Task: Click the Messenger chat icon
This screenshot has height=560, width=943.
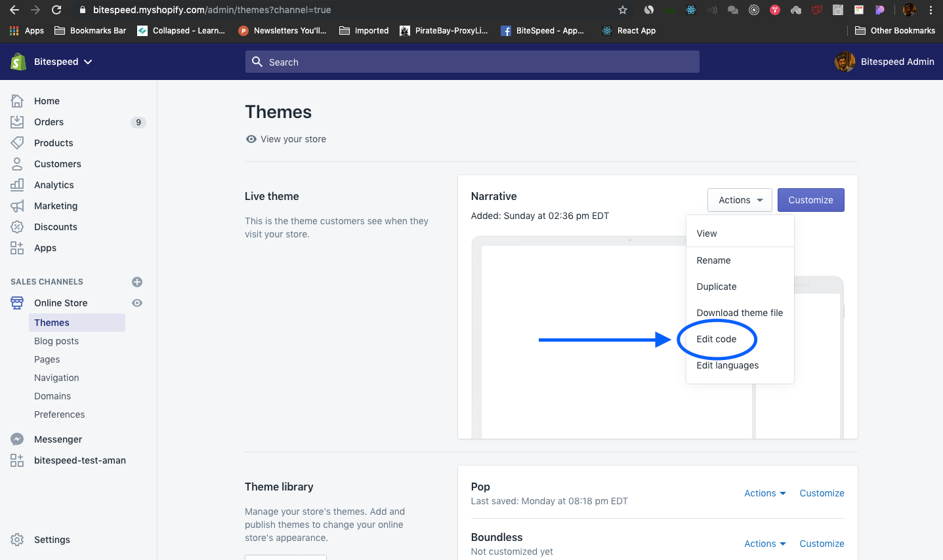Action: tap(17, 439)
